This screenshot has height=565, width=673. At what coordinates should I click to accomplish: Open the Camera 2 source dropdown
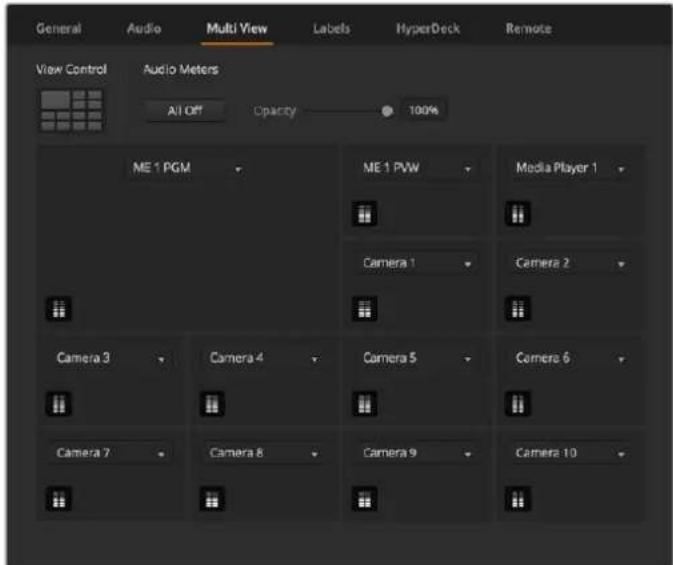click(x=569, y=263)
